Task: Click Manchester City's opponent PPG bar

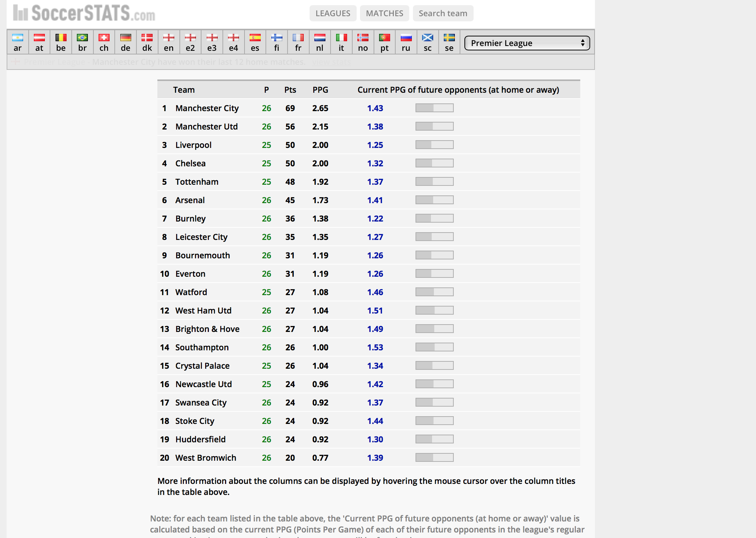Action: (x=435, y=108)
